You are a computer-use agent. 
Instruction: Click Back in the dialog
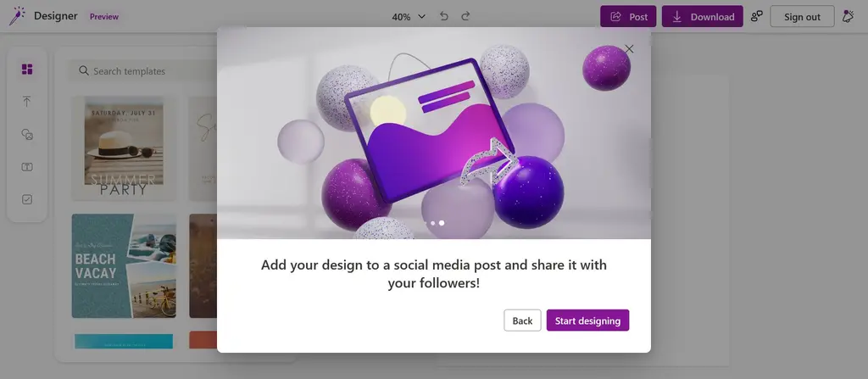pos(522,320)
